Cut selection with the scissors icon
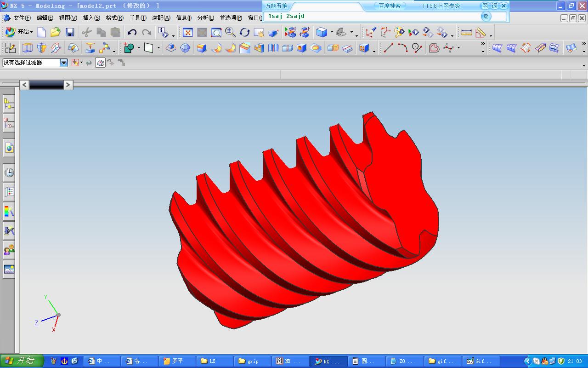This screenshot has width=588, height=368. pyautogui.click(x=87, y=32)
